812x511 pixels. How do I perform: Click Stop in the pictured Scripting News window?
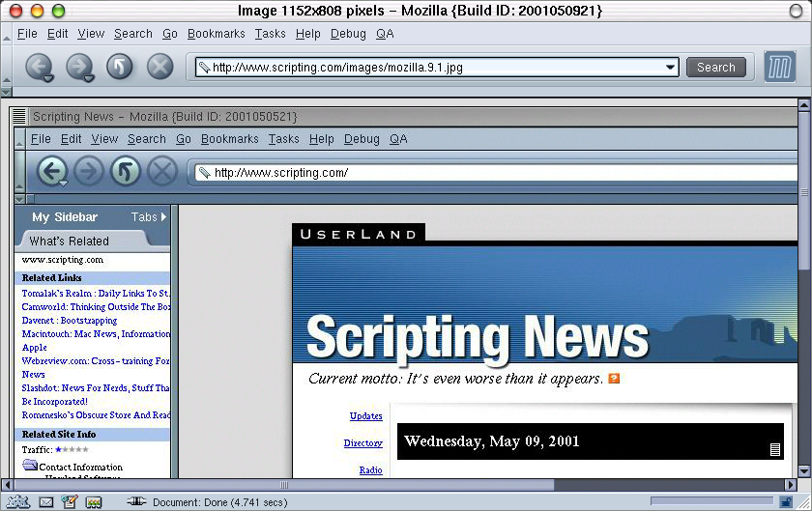162,171
